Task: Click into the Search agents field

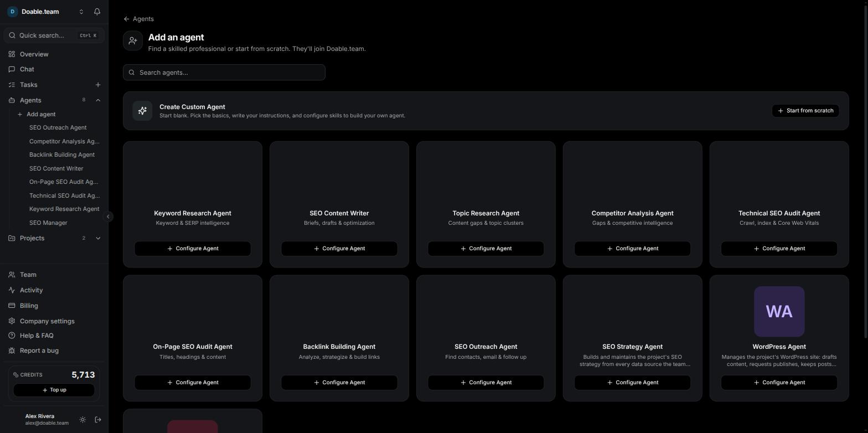Action: [x=224, y=73]
